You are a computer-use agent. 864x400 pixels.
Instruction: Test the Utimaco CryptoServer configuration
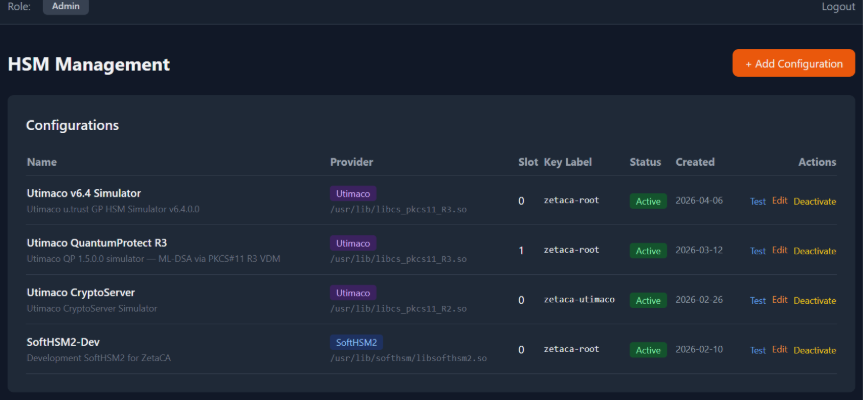pyautogui.click(x=758, y=300)
